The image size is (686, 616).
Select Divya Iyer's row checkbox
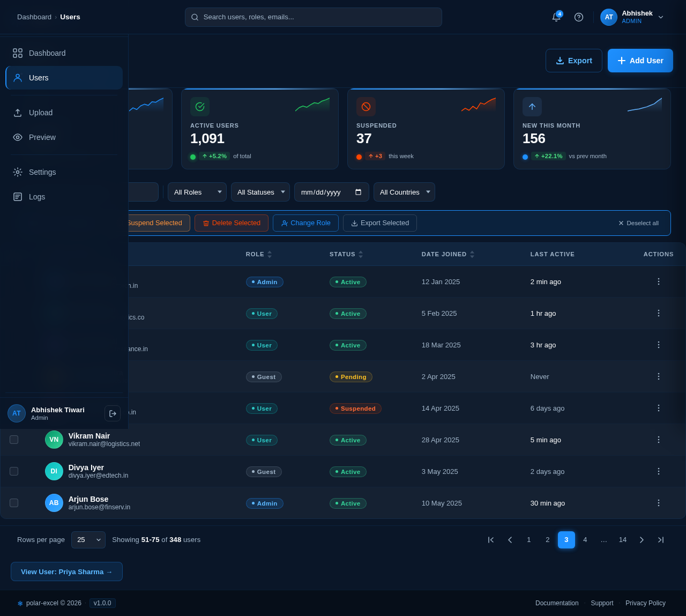14,471
